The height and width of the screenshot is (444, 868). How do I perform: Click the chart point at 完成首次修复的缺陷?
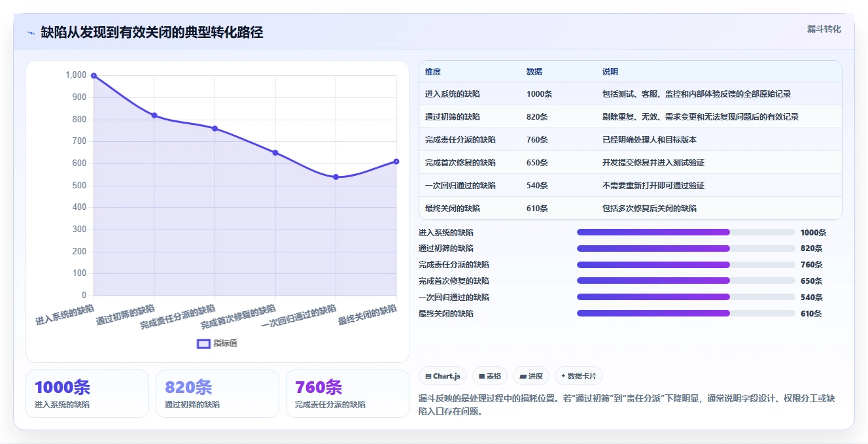point(275,152)
